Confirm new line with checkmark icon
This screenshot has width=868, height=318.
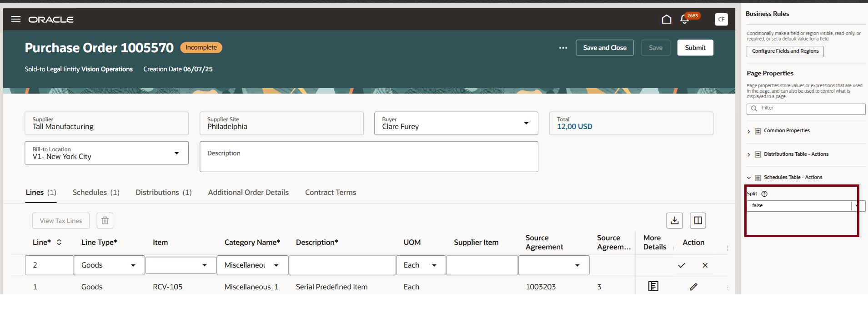pos(682,265)
